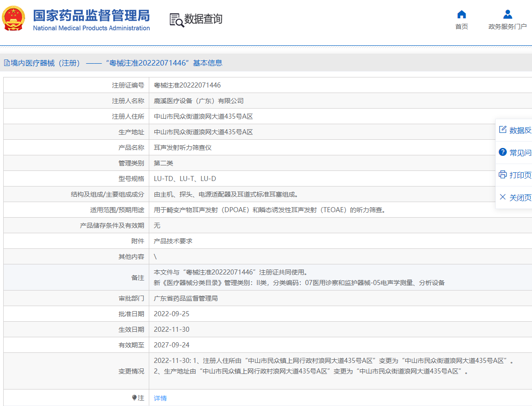Click the 变更情况 row label

pos(131,371)
